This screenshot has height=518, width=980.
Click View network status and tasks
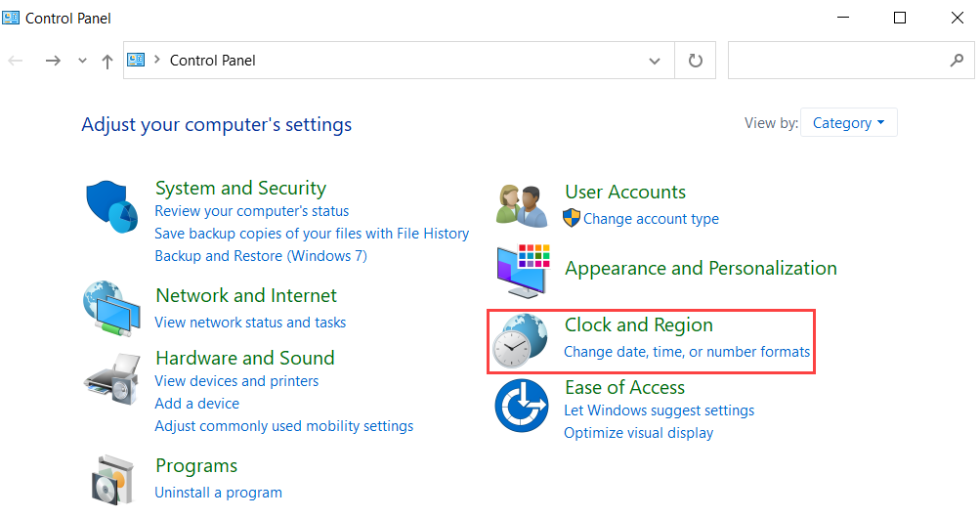click(x=250, y=323)
